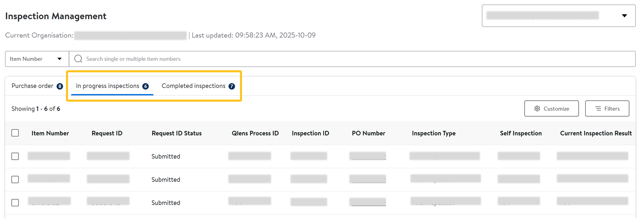Screen dimensions: 644x218
Task: Check the third Submitted row checkbox
Action: click(x=15, y=203)
